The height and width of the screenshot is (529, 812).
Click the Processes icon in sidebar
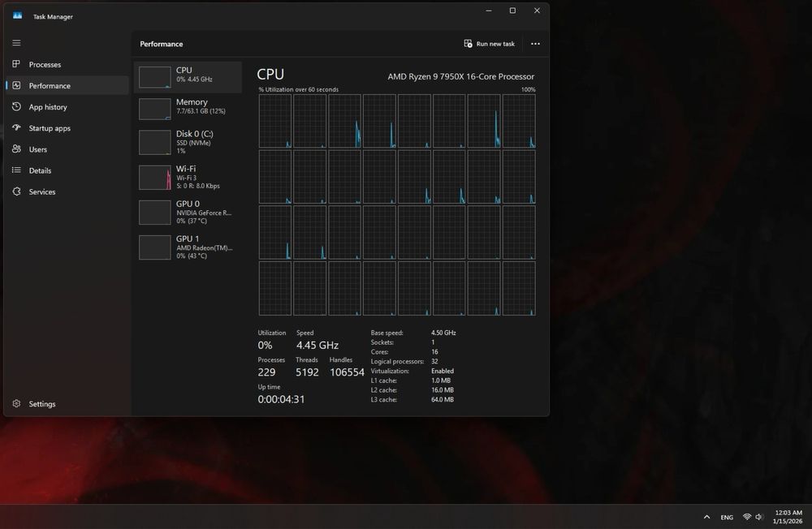tap(16, 63)
